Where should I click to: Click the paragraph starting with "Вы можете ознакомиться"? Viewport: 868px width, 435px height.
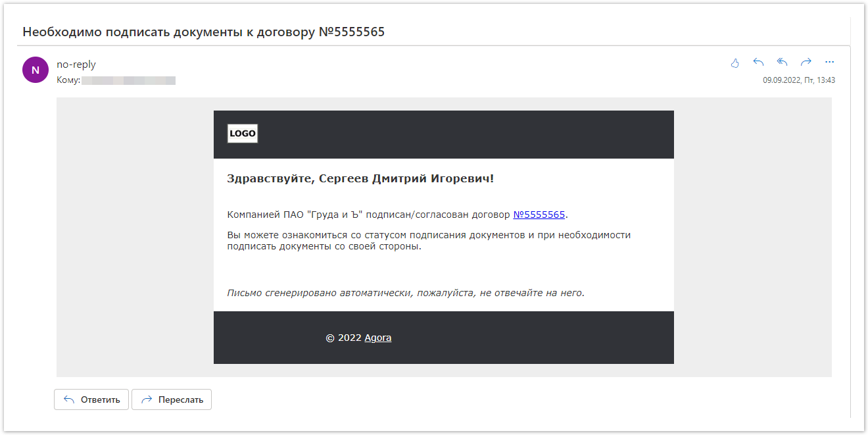429,241
